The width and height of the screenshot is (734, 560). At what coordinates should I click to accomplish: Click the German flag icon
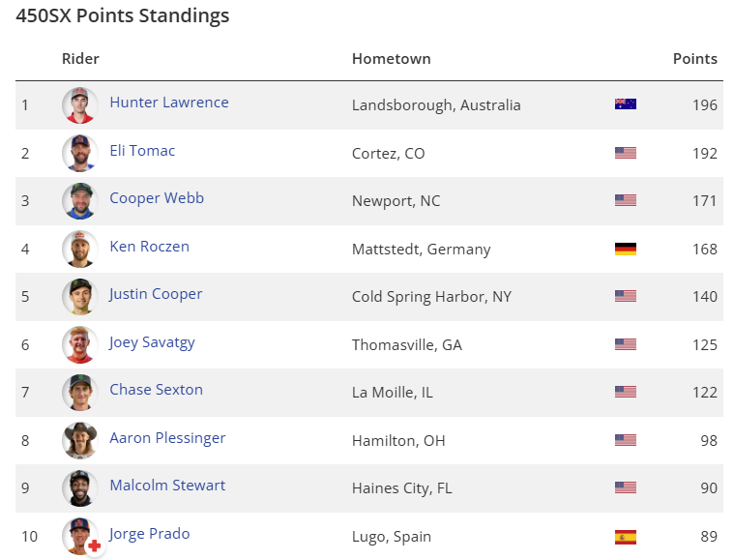(x=625, y=249)
